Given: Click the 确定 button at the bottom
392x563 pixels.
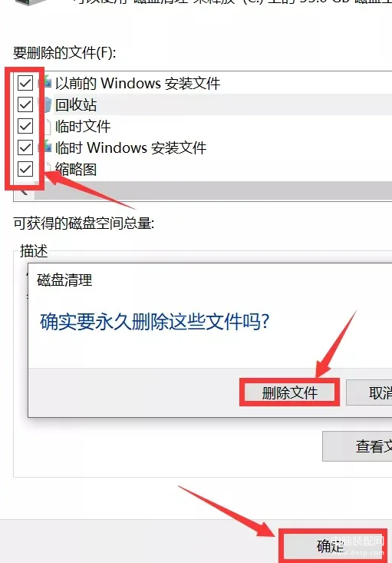Looking at the screenshot, I should click(334, 546).
